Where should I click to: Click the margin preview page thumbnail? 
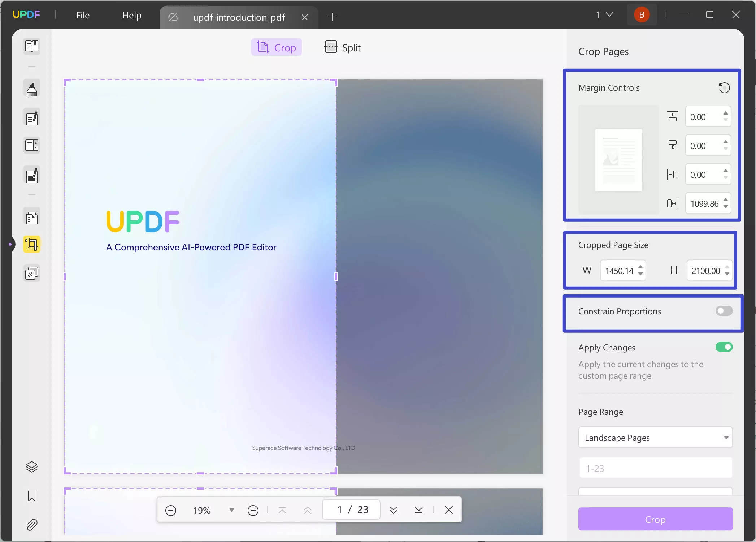point(618,160)
